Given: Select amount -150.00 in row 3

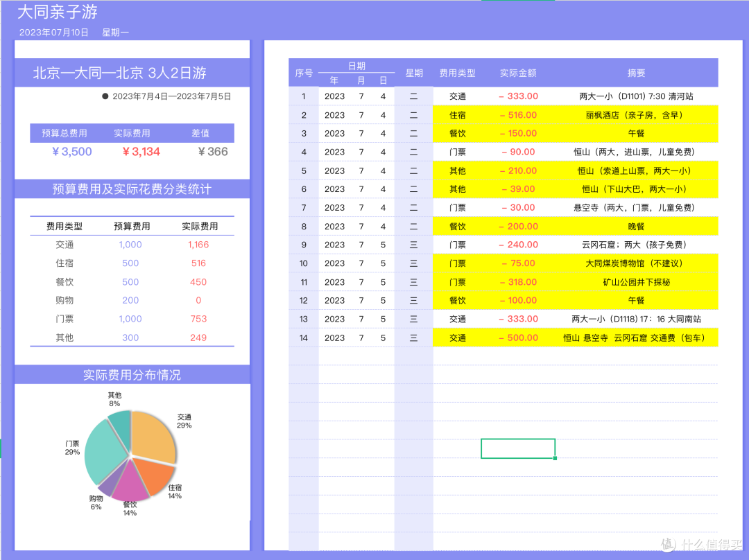Looking at the screenshot, I should tap(519, 133).
